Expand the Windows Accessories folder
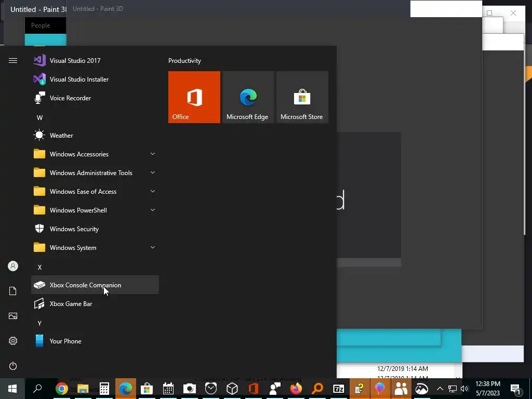 click(95, 154)
